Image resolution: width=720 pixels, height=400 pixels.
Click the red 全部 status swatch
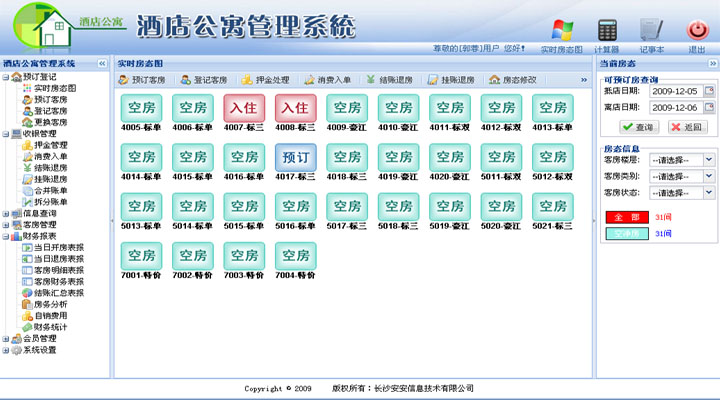627,217
